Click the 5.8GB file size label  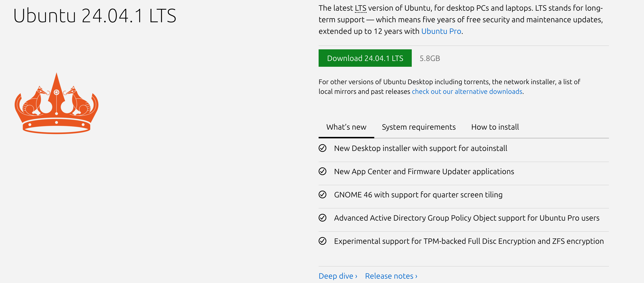[x=429, y=58]
